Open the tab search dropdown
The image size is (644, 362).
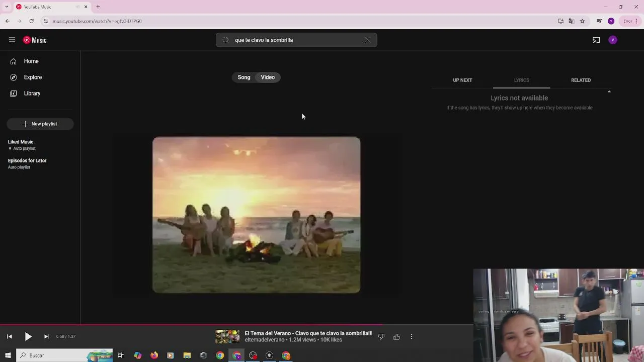coord(7,7)
